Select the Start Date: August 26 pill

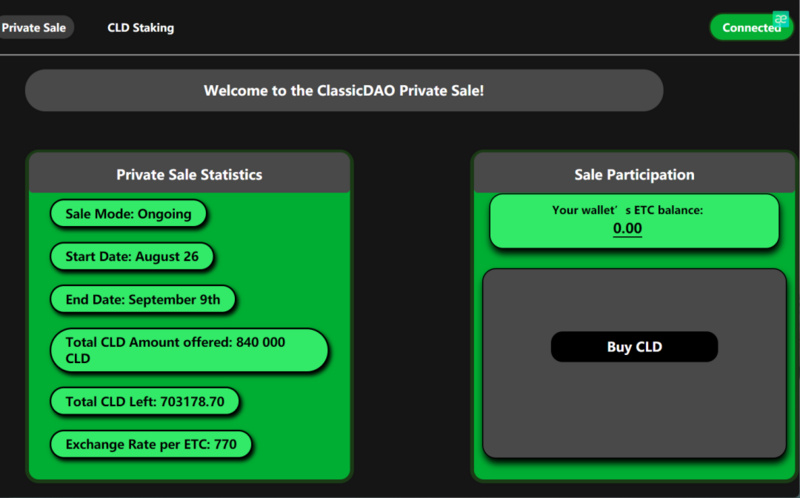(x=131, y=256)
